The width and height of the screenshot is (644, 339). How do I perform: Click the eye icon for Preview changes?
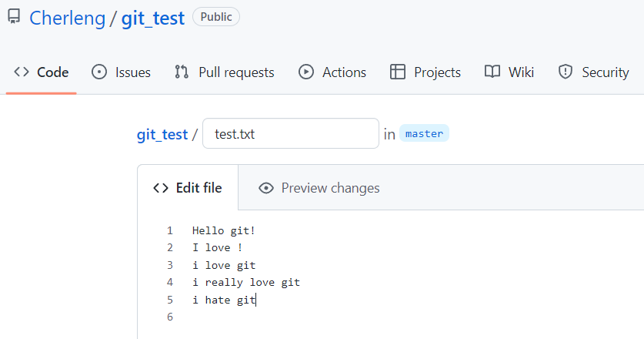click(x=266, y=188)
